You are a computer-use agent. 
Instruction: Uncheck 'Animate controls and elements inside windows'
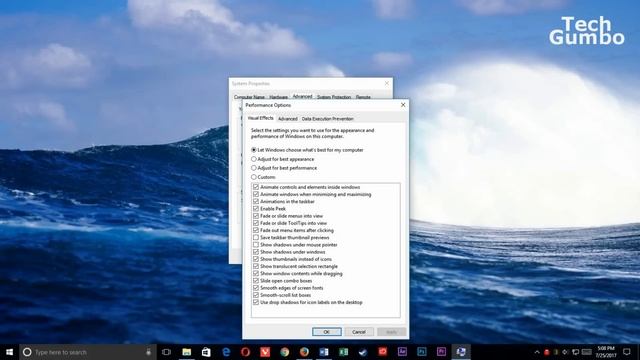pos(256,187)
